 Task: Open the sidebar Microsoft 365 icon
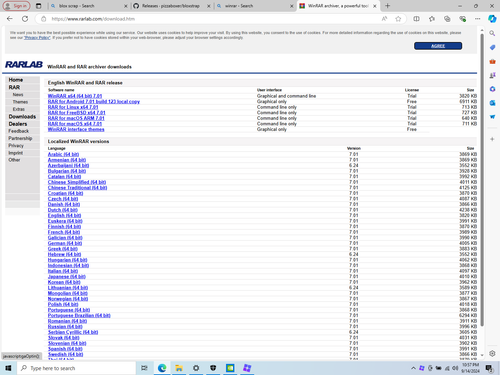[492, 89]
